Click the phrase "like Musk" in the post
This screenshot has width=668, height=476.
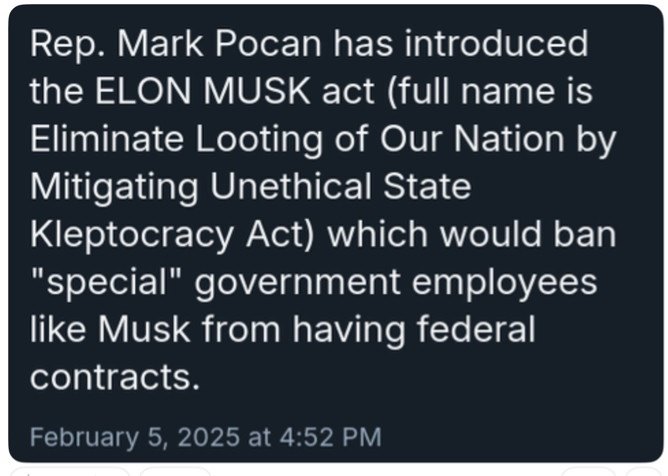110,329
